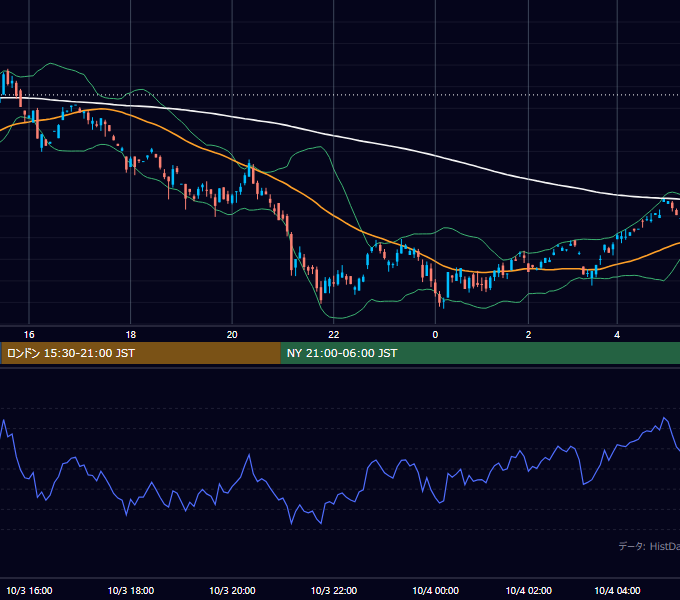Click the 10/3 22:00 time label
The width and height of the screenshot is (680, 600).
click(x=333, y=590)
